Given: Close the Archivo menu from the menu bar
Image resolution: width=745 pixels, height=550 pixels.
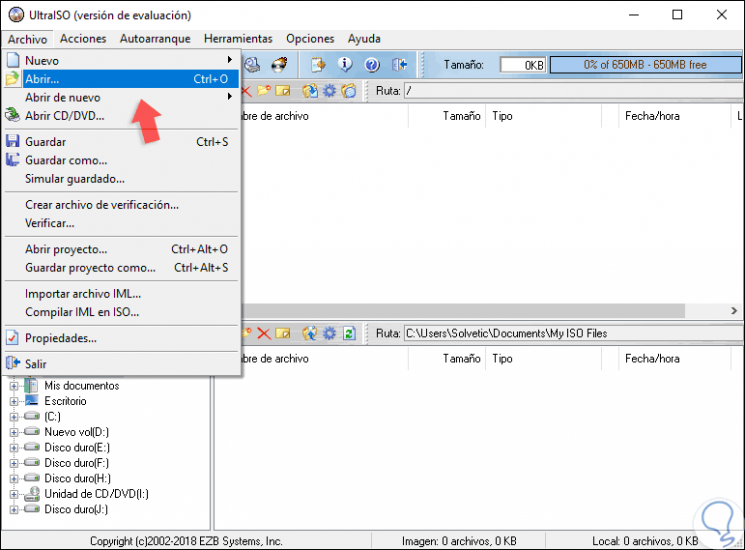Looking at the screenshot, I should click(28, 39).
